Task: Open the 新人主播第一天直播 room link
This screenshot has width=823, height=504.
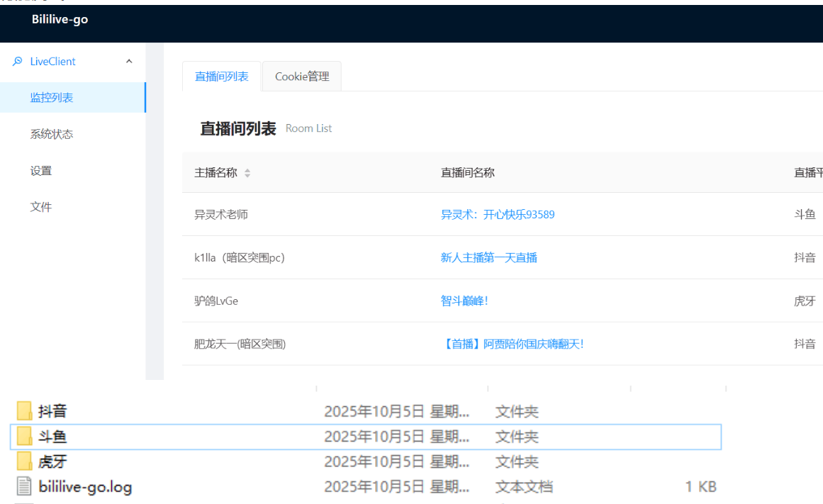Action: tap(489, 257)
